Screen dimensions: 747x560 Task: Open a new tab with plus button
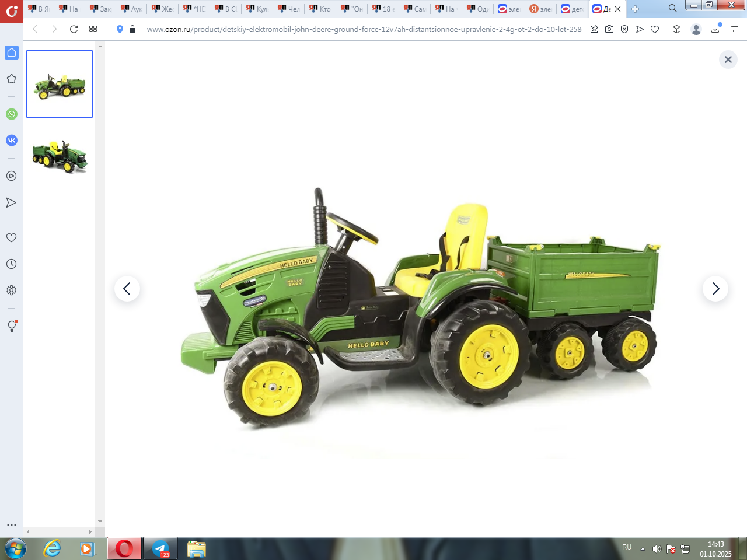tap(635, 9)
